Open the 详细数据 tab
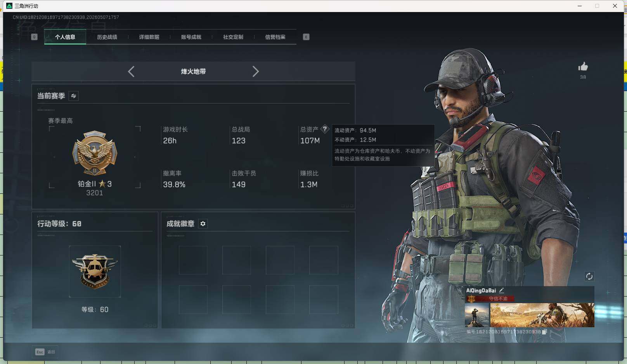Screen dimensions: 627x364 149,37
